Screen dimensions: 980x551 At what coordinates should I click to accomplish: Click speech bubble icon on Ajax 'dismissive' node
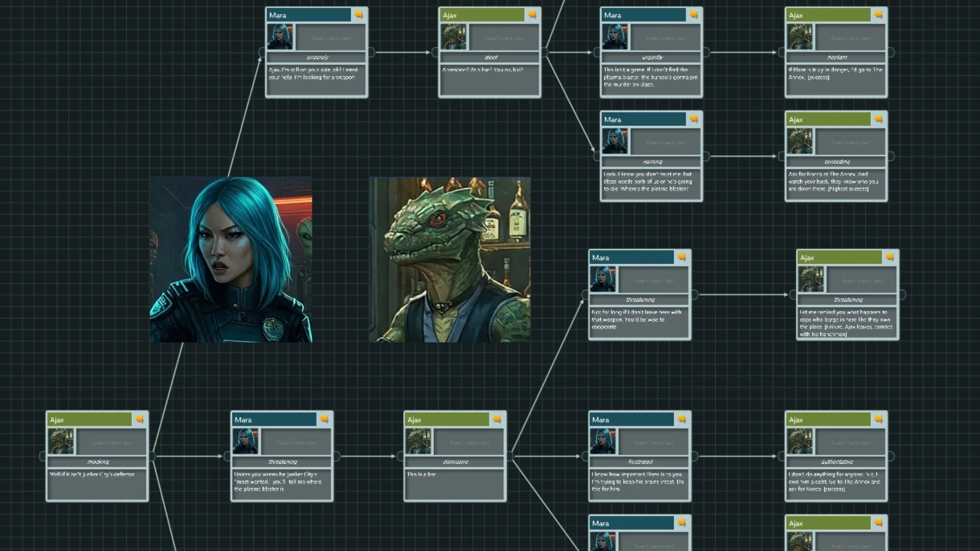coord(497,420)
